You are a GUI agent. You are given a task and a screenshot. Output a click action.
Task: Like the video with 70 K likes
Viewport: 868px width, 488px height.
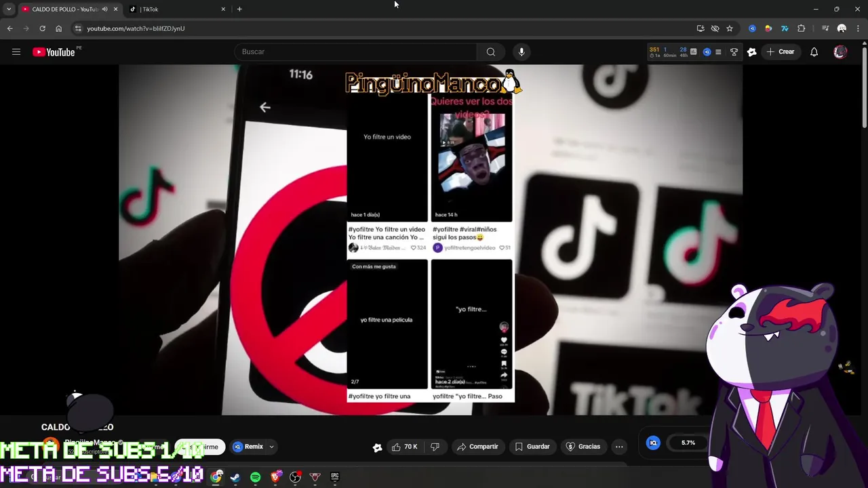pos(404,447)
